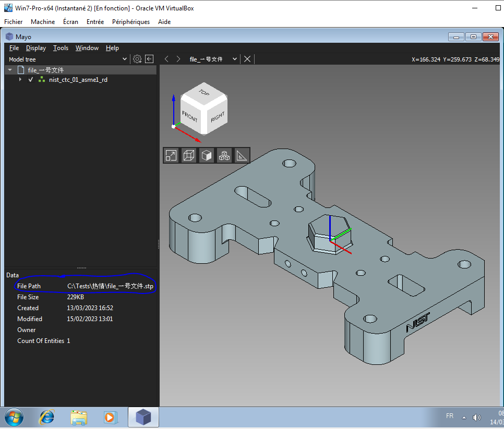Open VirtualBox Écran menu
504x429 pixels.
click(x=71, y=21)
